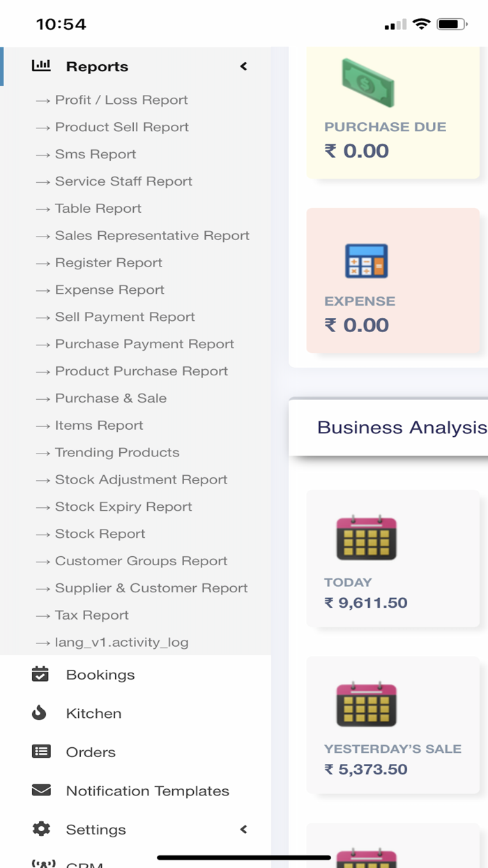Select the Reports bar chart icon
The image size is (488, 868).
coord(42,66)
